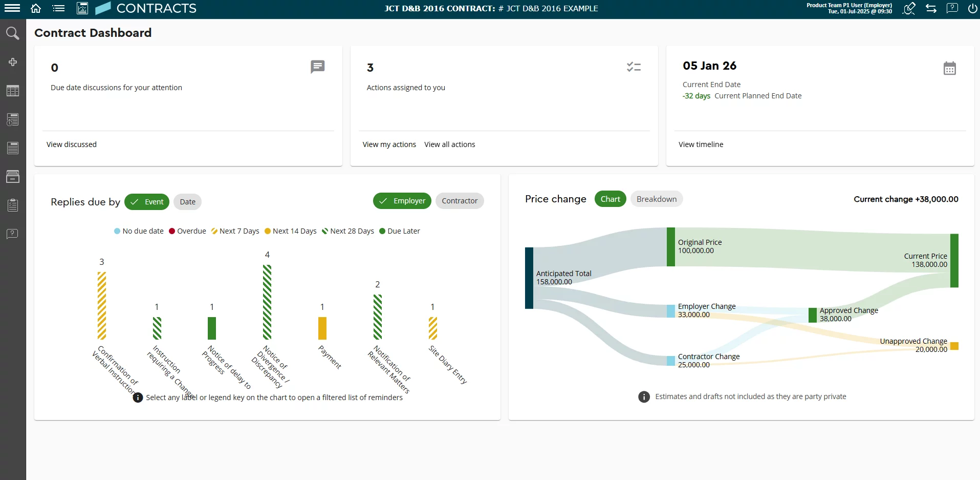
Task: Click the Payment bar in the chart
Action: point(322,328)
